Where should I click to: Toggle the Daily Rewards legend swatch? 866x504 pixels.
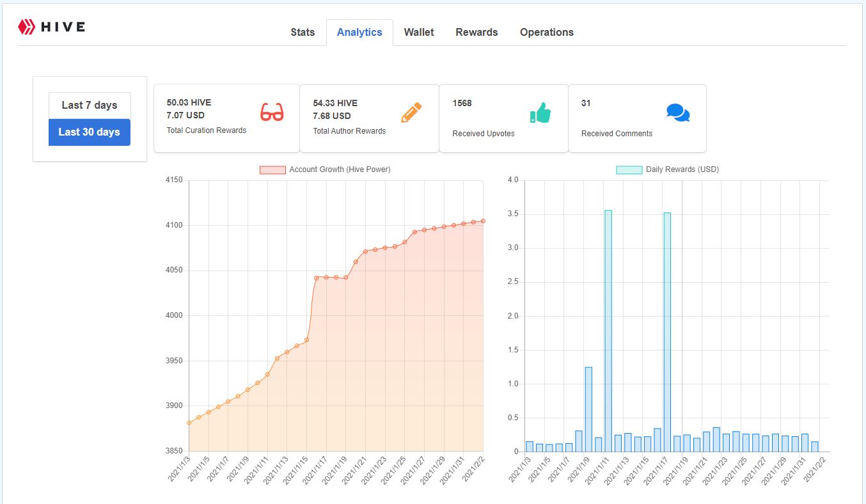tap(629, 169)
